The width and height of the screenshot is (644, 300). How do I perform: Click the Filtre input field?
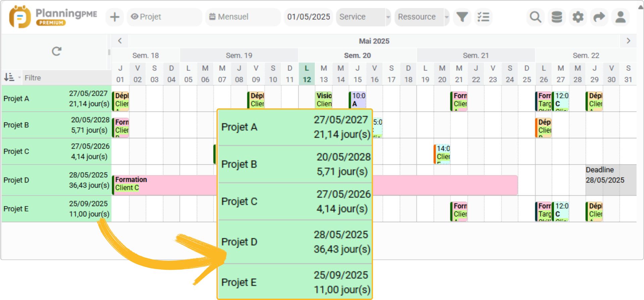(x=66, y=78)
